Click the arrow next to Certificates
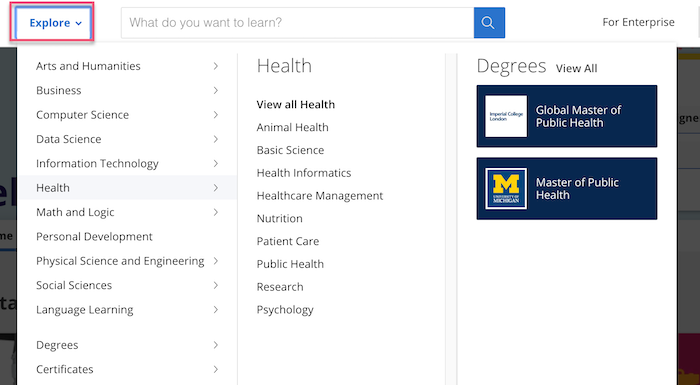Image resolution: width=700 pixels, height=385 pixels. 216,369
